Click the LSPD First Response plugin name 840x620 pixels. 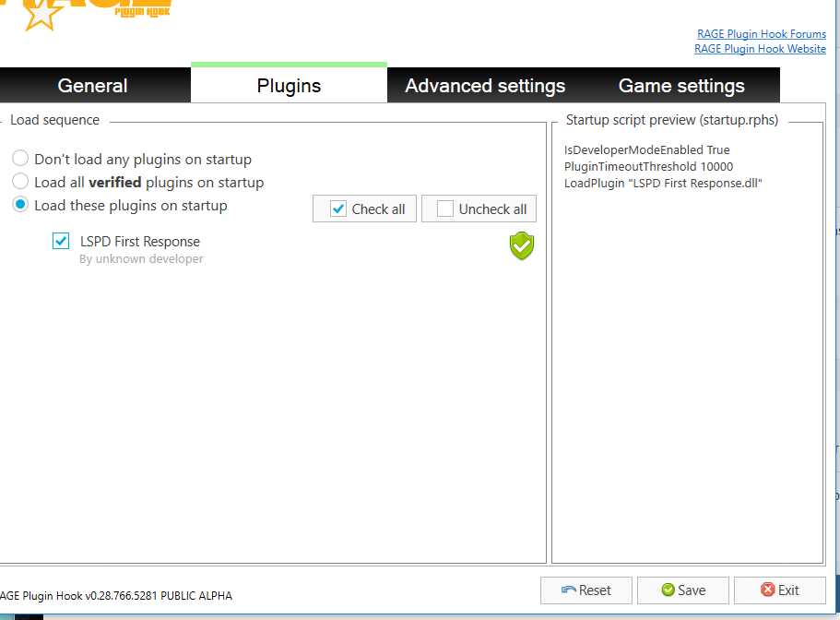click(140, 241)
